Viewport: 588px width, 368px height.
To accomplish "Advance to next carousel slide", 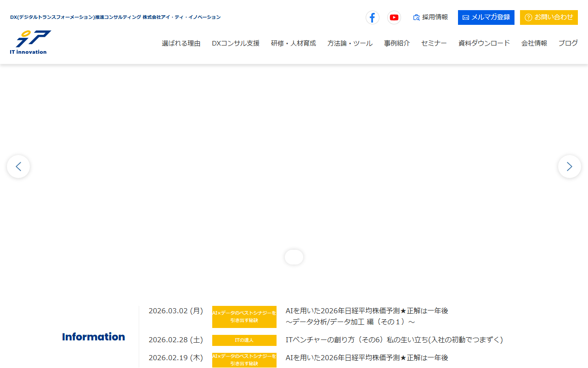I will pyautogui.click(x=569, y=167).
